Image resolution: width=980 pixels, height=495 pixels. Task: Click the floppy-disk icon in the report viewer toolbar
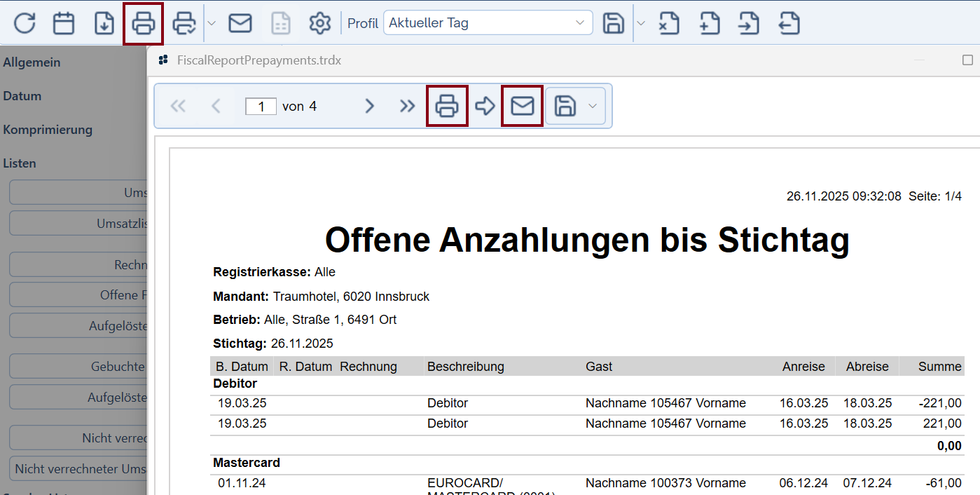click(x=565, y=106)
